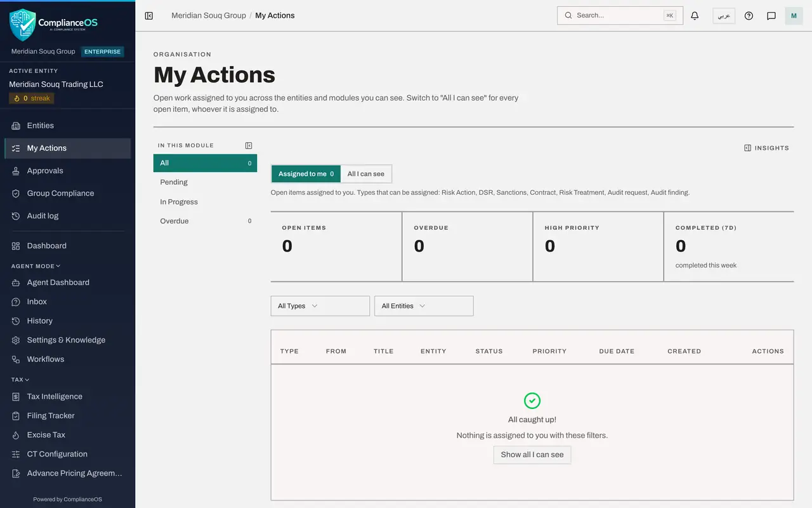Open Advance Pricing Agreement in sidebar
This screenshot has width=812, height=508.
67,473
